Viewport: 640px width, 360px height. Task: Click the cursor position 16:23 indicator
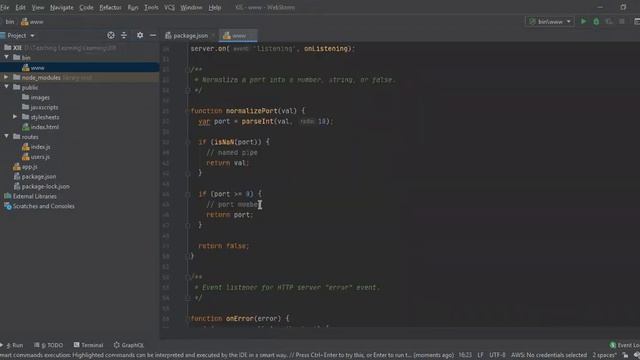pyautogui.click(x=465, y=355)
